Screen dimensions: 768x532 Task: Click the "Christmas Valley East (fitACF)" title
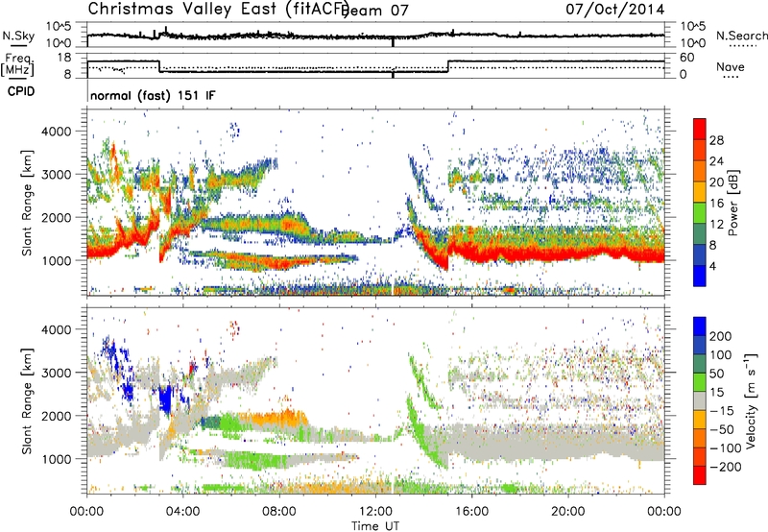(219, 9)
